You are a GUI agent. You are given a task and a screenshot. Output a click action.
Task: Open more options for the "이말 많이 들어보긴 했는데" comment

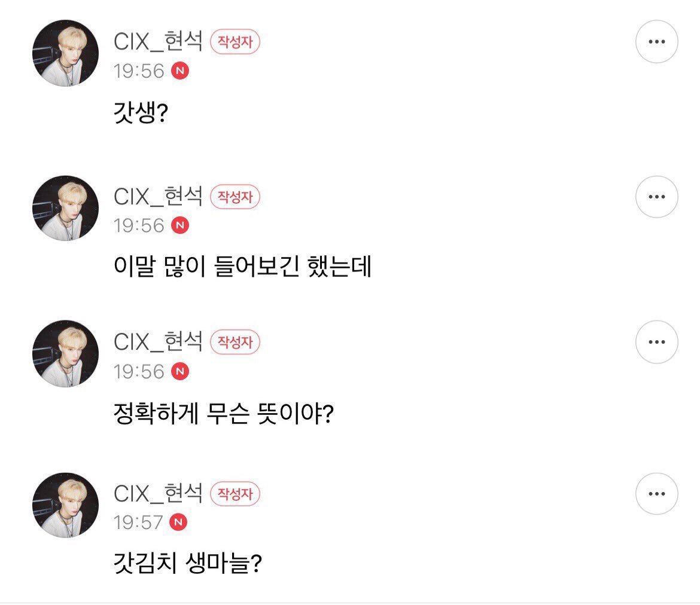656,197
